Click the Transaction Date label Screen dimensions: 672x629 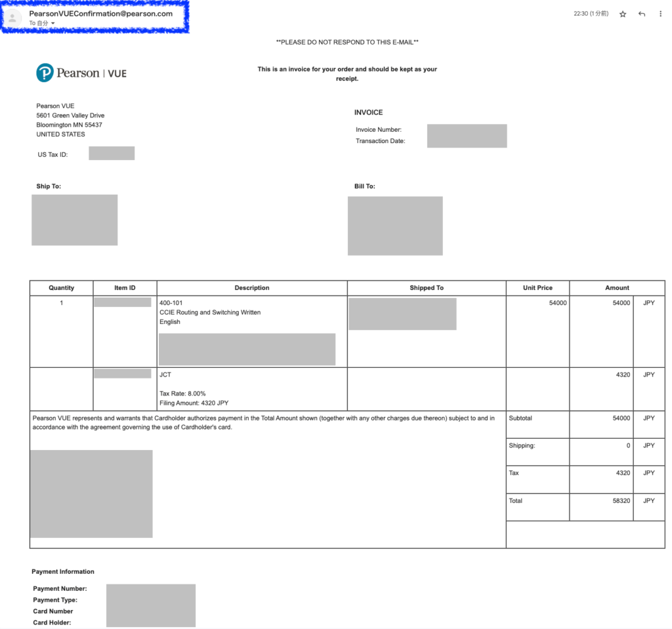[381, 140]
